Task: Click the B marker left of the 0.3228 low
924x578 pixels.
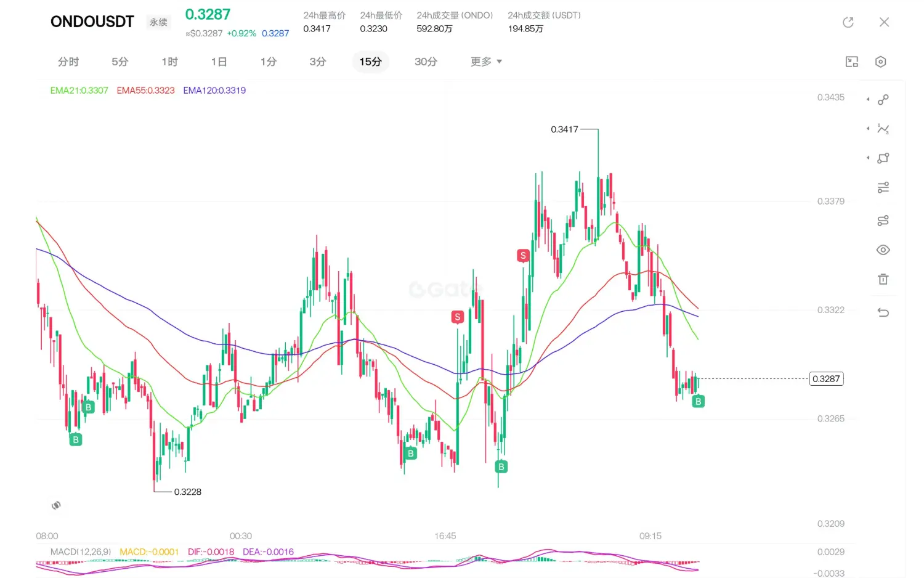Action: click(x=76, y=439)
